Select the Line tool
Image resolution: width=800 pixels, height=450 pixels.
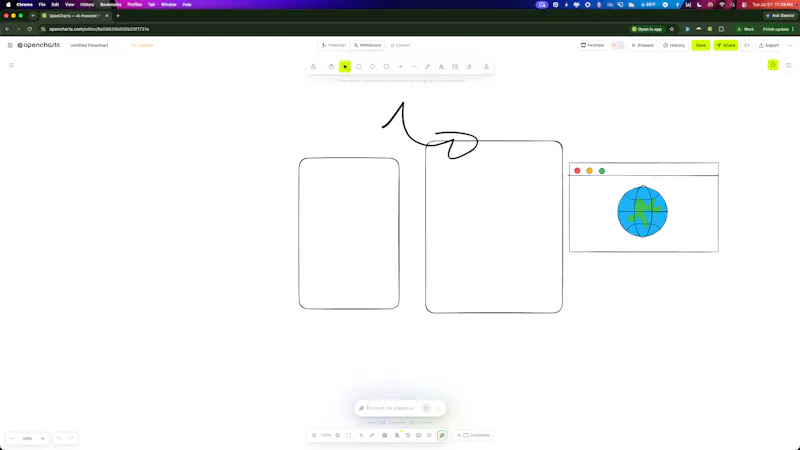coord(414,67)
